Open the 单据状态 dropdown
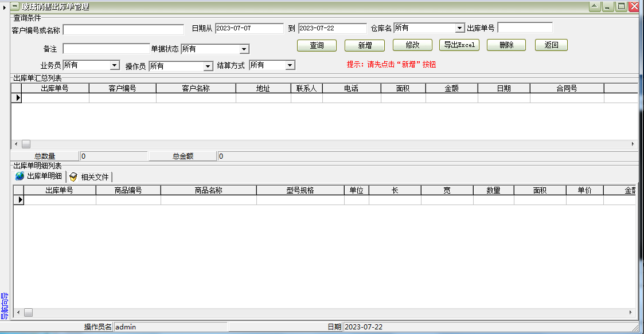 click(x=246, y=49)
